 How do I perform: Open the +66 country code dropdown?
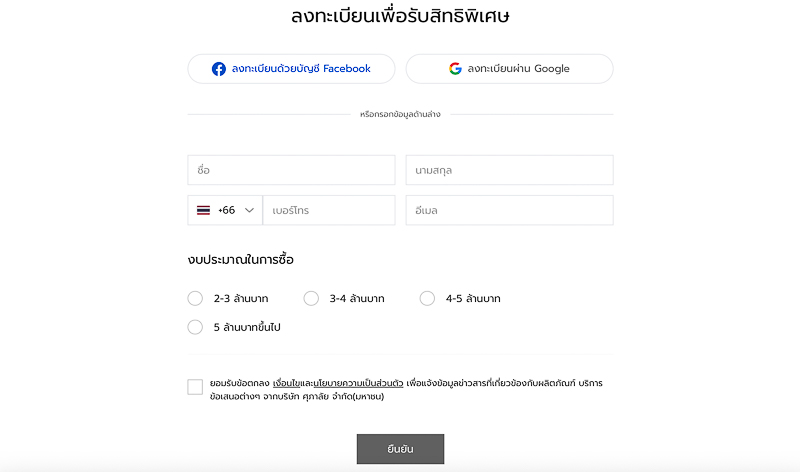tap(225, 211)
